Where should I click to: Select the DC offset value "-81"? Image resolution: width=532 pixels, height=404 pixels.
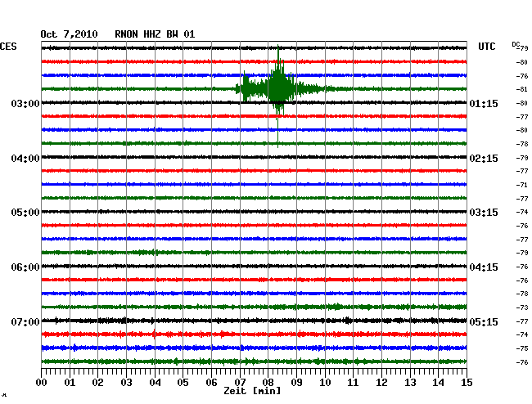click(522, 89)
